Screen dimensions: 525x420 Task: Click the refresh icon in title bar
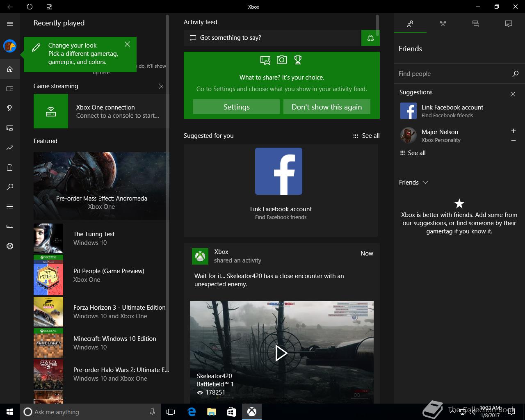pos(30,7)
